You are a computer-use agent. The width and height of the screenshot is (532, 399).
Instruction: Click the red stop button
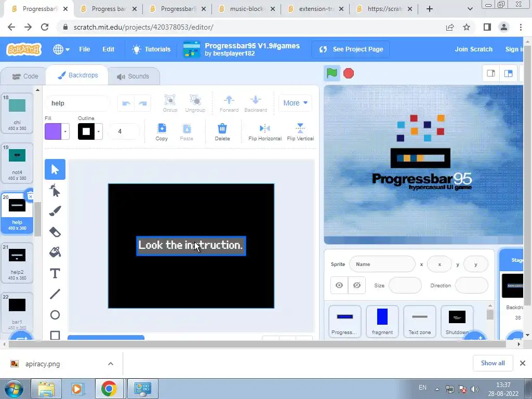[x=349, y=73]
